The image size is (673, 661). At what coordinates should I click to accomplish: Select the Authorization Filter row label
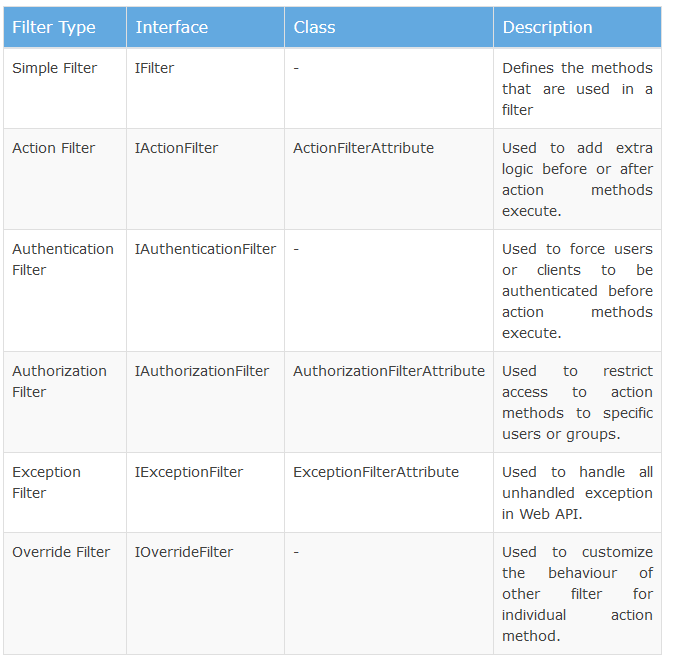pos(59,381)
